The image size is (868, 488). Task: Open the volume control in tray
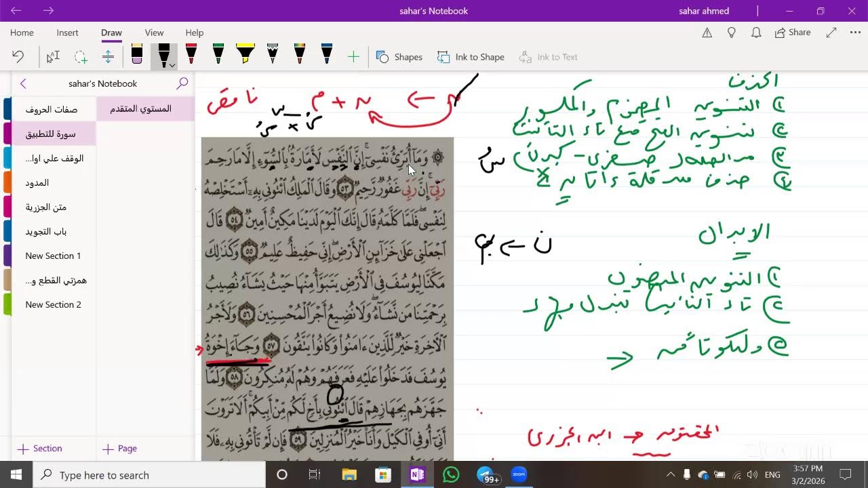tap(751, 474)
